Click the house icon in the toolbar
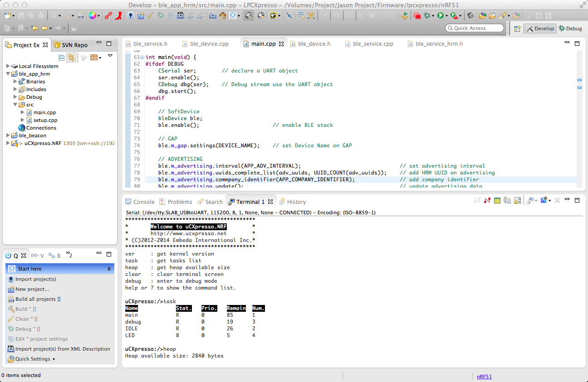This screenshot has height=382, width=588. point(223,15)
